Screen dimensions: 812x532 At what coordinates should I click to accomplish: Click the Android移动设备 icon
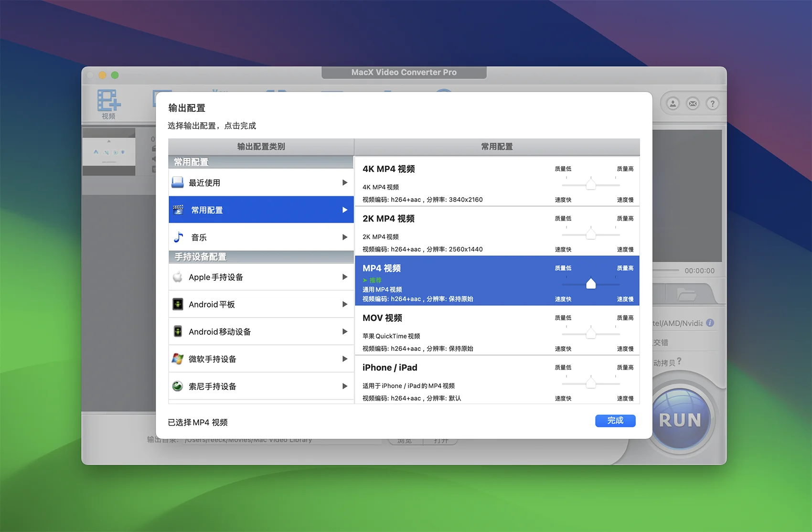tap(178, 331)
